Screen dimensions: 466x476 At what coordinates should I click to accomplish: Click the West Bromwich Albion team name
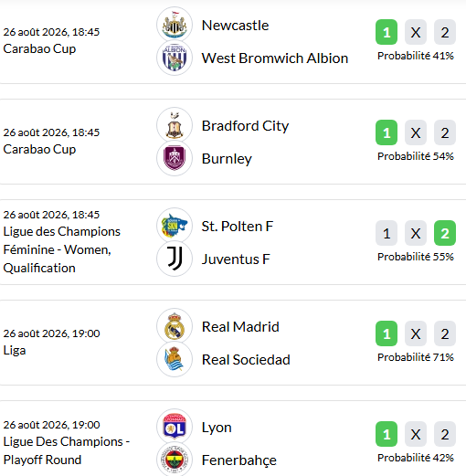tap(275, 58)
